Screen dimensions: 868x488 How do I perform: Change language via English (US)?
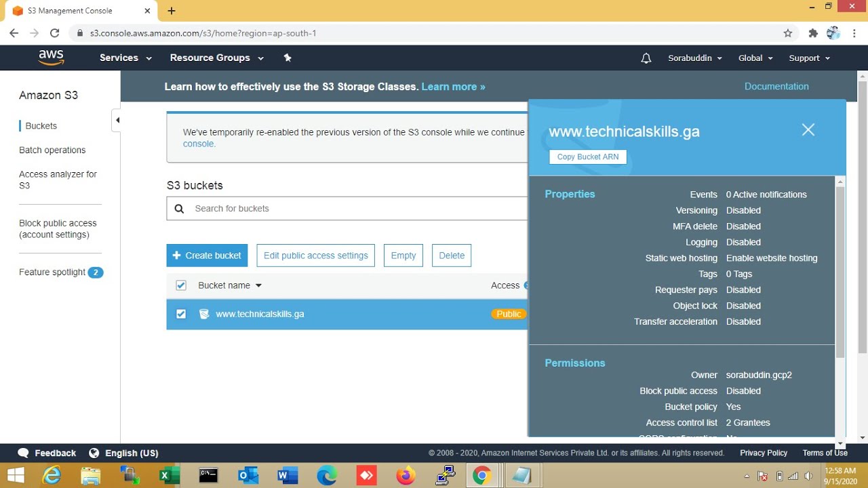(123, 453)
